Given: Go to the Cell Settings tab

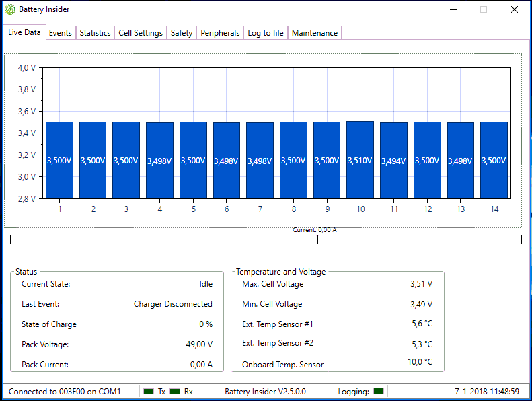Looking at the screenshot, I should pyautogui.click(x=141, y=33).
